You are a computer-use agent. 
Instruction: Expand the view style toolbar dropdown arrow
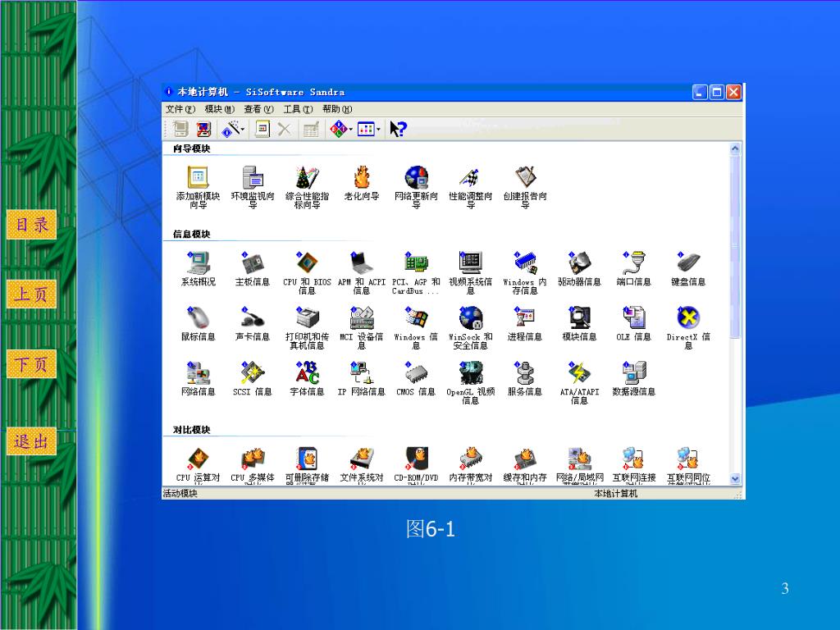[x=378, y=130]
